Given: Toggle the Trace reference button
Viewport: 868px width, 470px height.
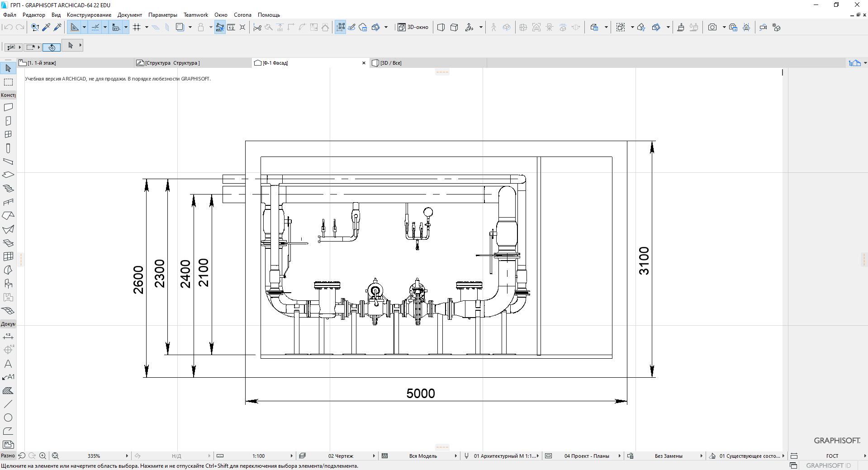Looking at the screenshot, I should coord(180,27).
